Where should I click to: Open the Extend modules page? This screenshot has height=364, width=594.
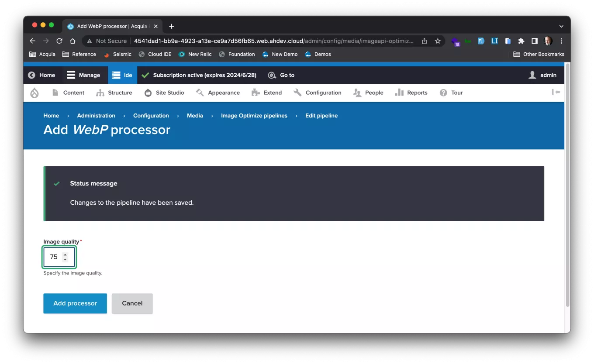tap(273, 93)
